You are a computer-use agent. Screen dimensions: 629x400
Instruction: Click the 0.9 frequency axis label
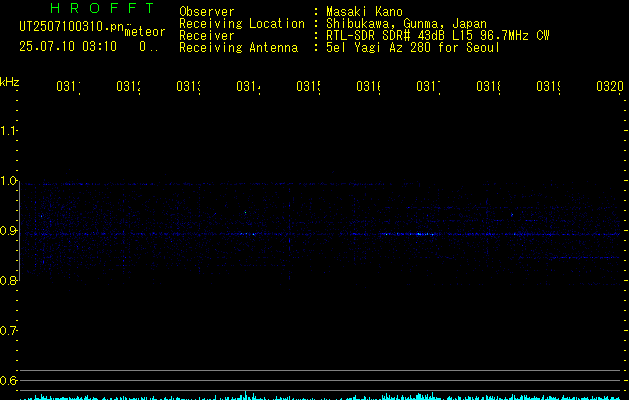point(8,231)
